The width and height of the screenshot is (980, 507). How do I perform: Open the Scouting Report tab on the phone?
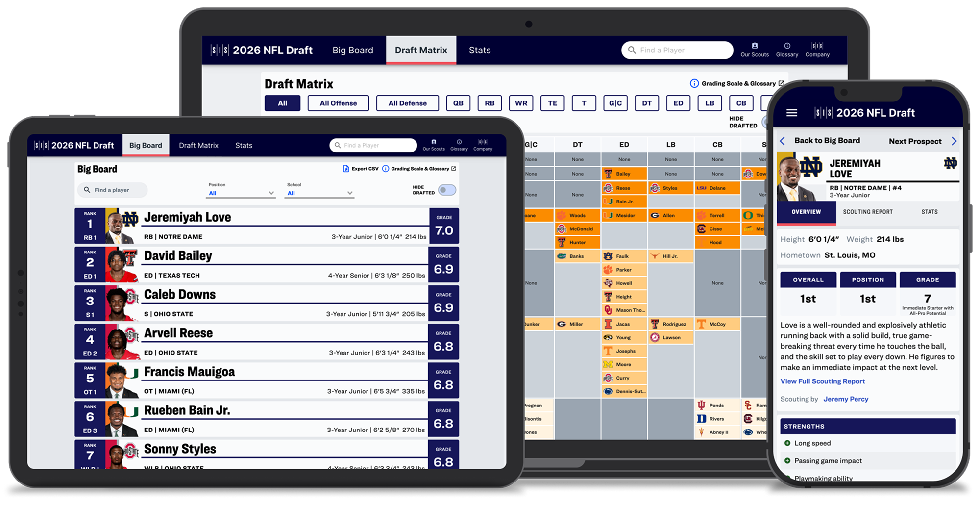pos(868,211)
